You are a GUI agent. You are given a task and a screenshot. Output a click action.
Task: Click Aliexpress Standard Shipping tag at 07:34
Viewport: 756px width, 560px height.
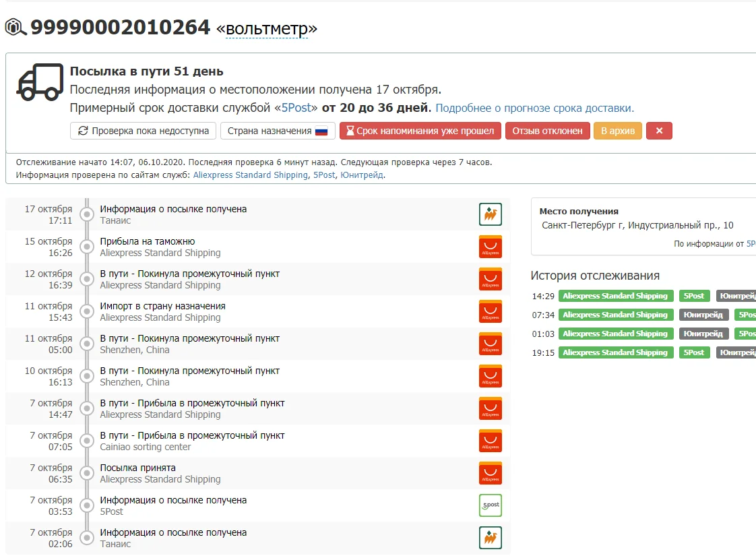tap(616, 315)
